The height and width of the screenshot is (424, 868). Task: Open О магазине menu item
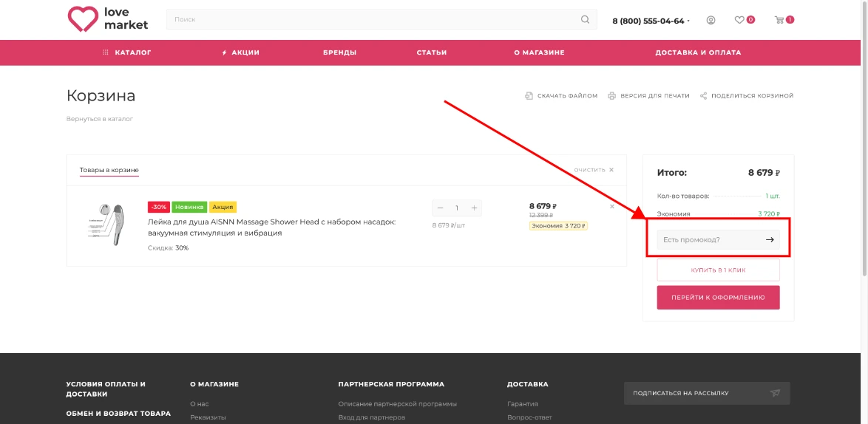pyautogui.click(x=539, y=52)
